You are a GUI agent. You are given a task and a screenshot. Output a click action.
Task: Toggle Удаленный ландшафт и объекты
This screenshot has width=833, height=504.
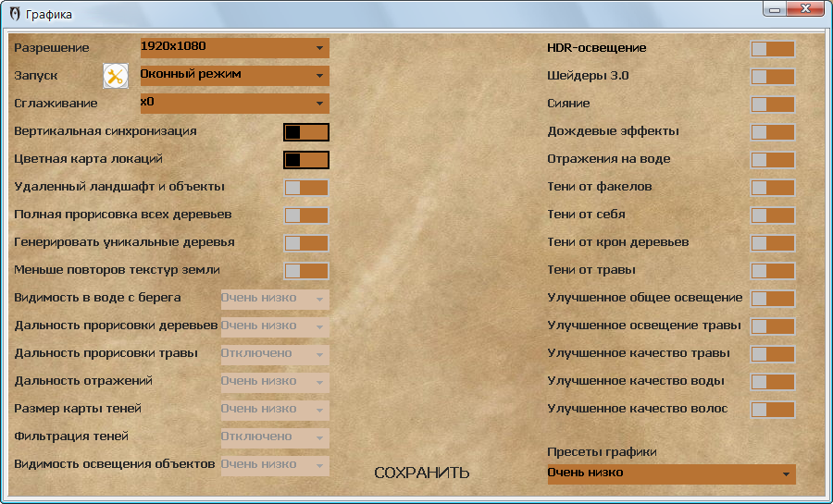pyautogui.click(x=306, y=187)
